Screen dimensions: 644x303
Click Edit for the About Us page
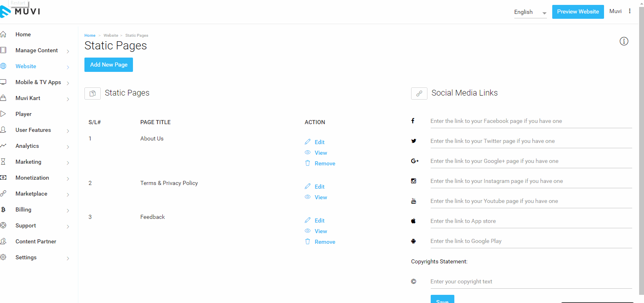[x=320, y=142]
